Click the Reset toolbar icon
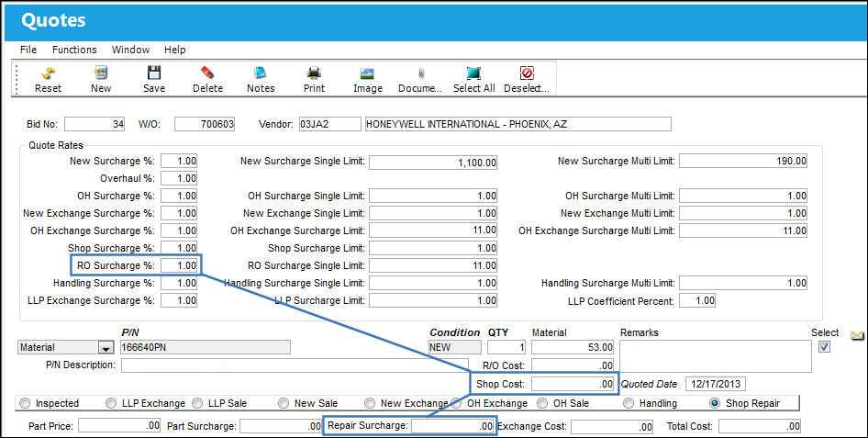Screen dimensions: 868x438 [x=48, y=73]
